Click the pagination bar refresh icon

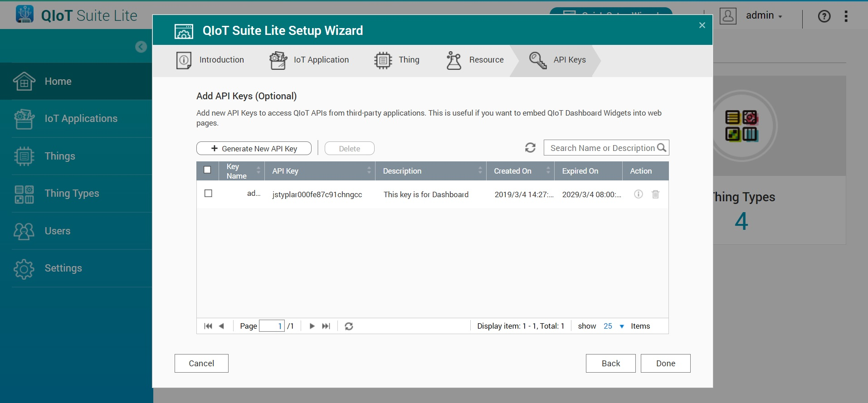(x=349, y=326)
